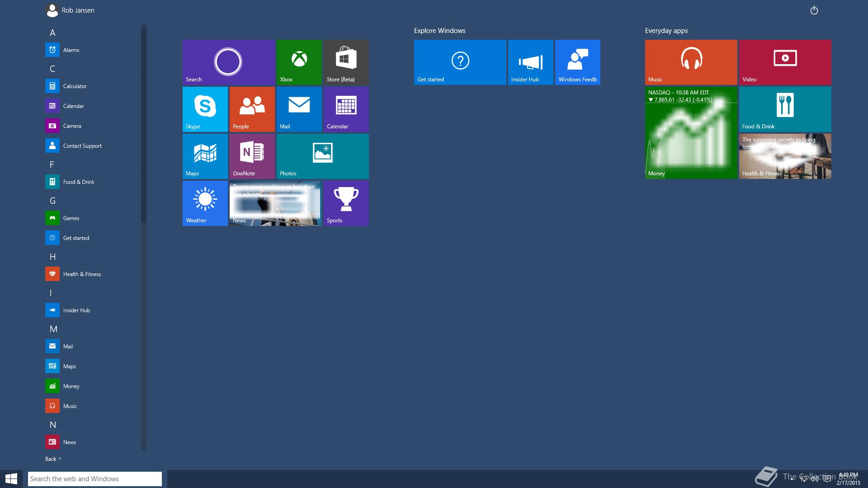Open the Search (Cortana) tile
Viewport: 868px width, 488px height.
(x=228, y=62)
